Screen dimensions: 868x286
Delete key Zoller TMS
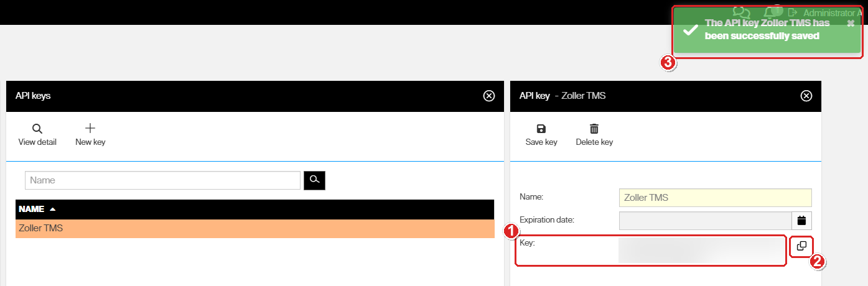tap(594, 135)
